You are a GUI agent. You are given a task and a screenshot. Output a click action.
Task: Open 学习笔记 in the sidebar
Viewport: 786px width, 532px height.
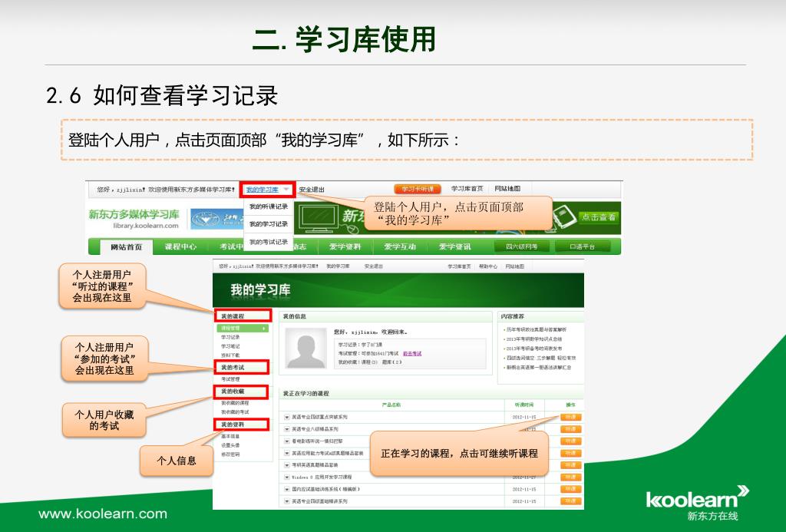[x=230, y=346]
